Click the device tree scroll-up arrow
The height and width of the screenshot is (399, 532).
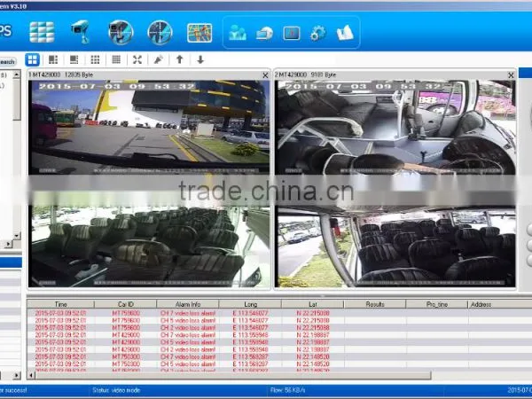tap(17, 74)
